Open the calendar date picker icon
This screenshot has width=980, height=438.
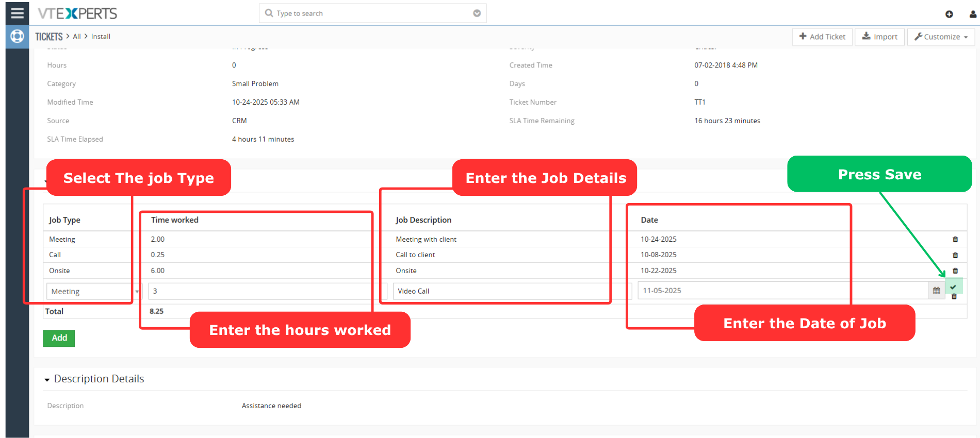[x=936, y=291]
